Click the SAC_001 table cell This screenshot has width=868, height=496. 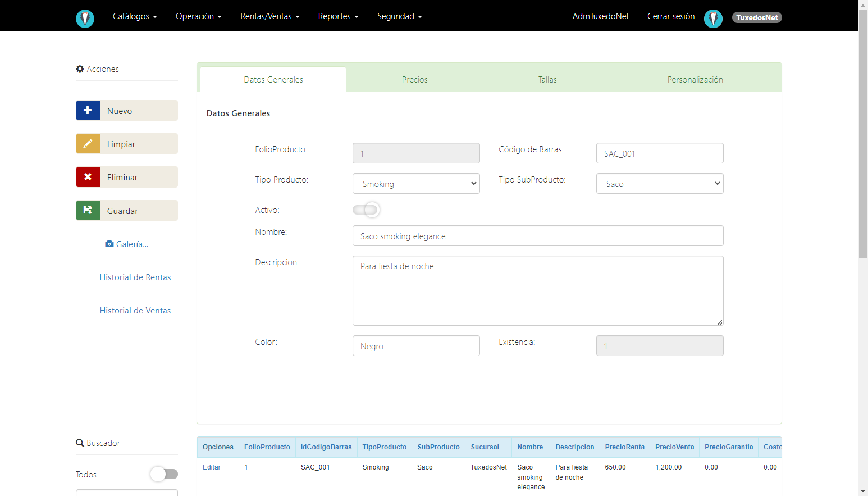click(316, 467)
